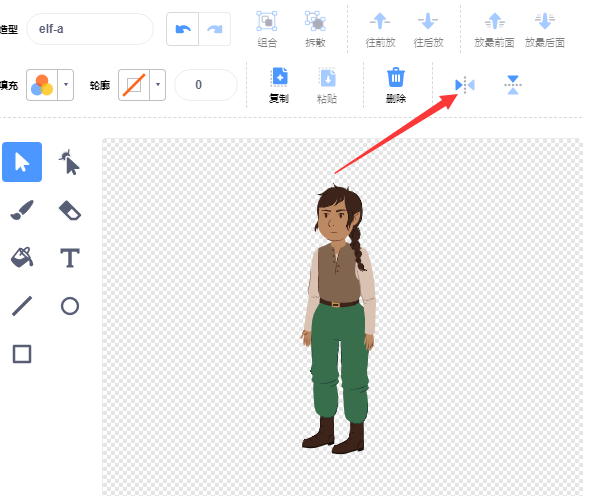Image resolution: width=608 pixels, height=496 pixels.
Task: Activate the Eraser tool
Action: 69,210
